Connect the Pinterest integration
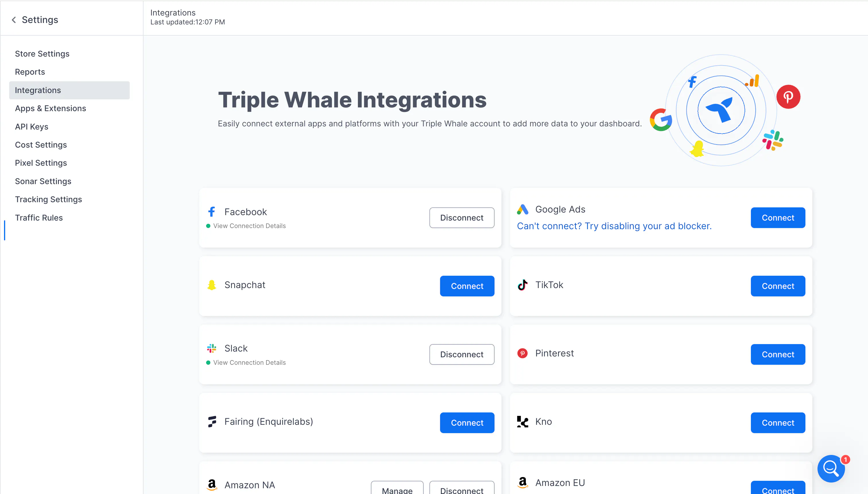 (778, 354)
